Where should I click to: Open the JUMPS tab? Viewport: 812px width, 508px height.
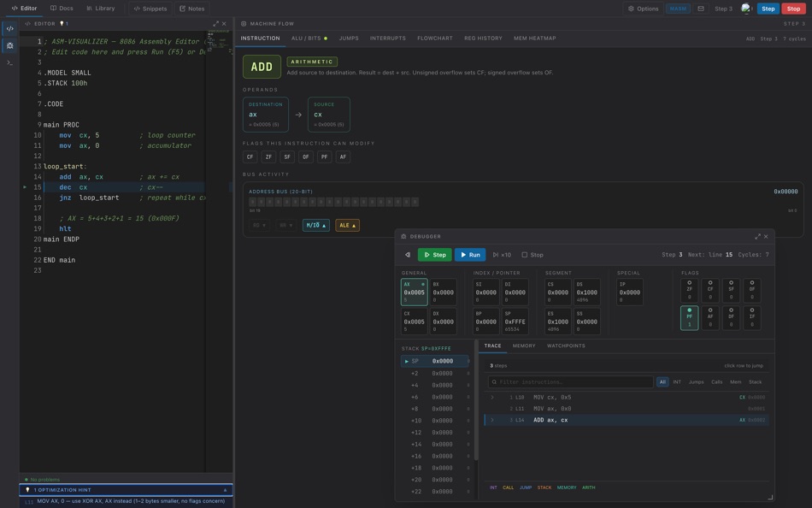pyautogui.click(x=349, y=38)
